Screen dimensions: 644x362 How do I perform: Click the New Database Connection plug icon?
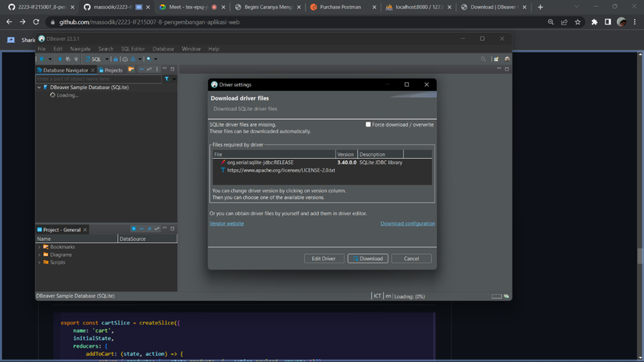pos(42,59)
